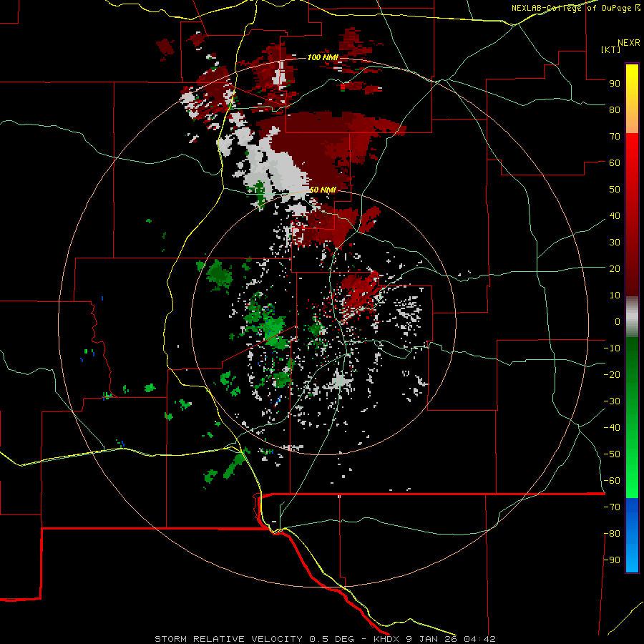644x644 pixels.
Task: Click the positive 50 knot scale value
Action: click(x=615, y=190)
